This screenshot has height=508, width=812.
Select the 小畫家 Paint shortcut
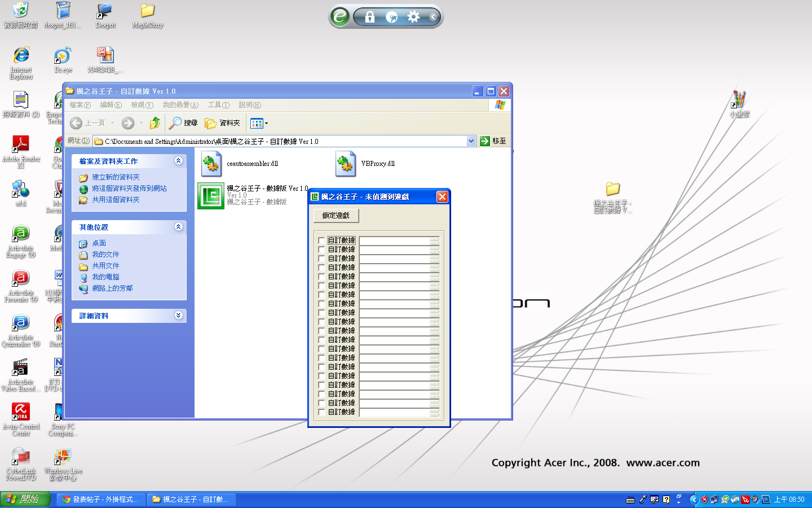(739, 104)
